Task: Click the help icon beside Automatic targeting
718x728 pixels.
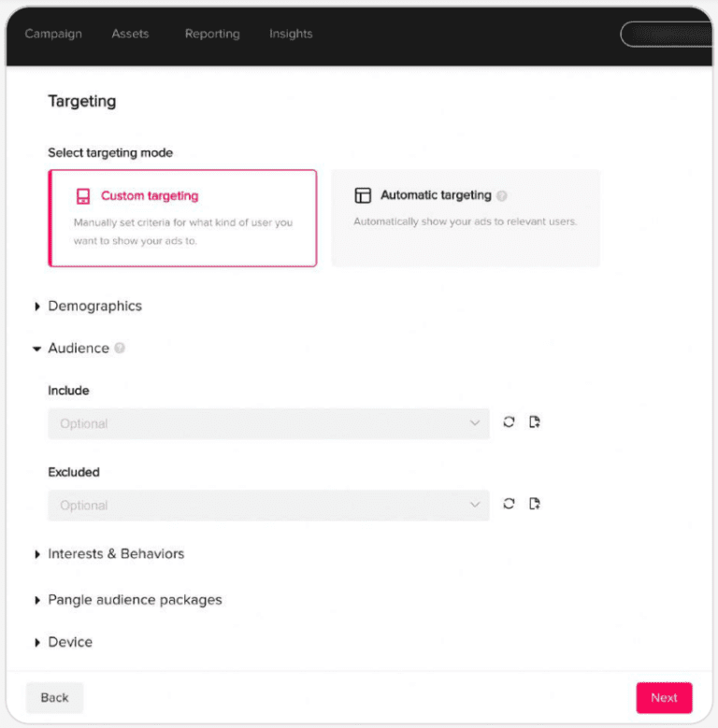Action: [502, 196]
